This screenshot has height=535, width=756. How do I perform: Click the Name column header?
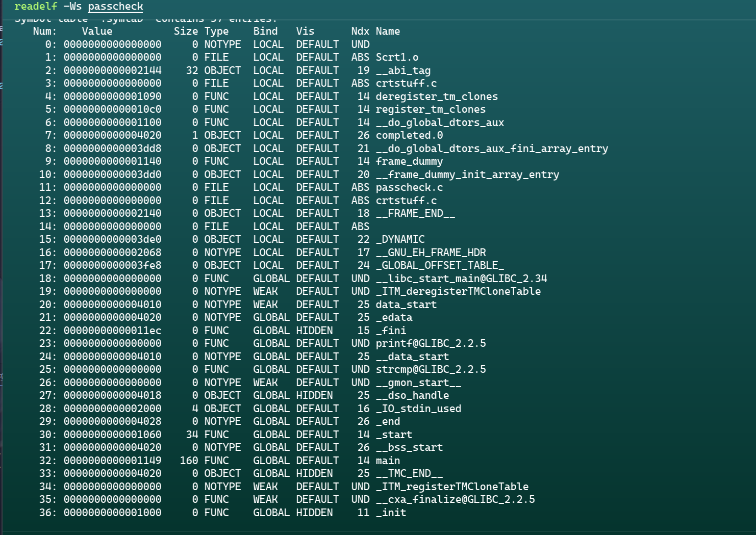pos(388,32)
